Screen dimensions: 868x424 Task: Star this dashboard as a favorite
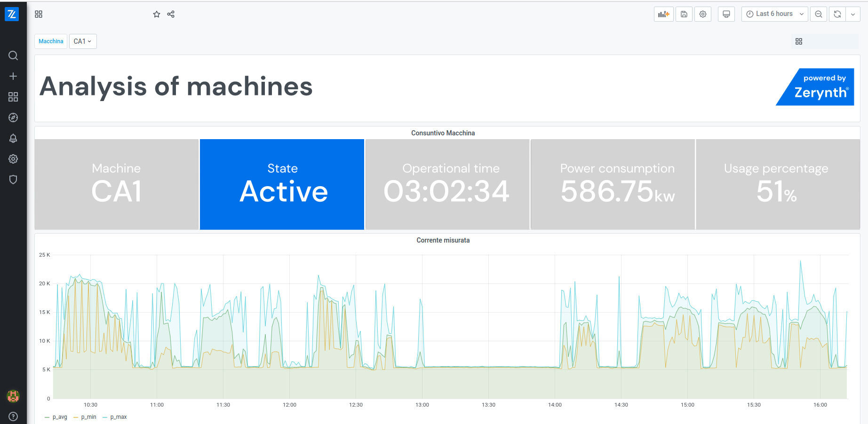tap(156, 14)
